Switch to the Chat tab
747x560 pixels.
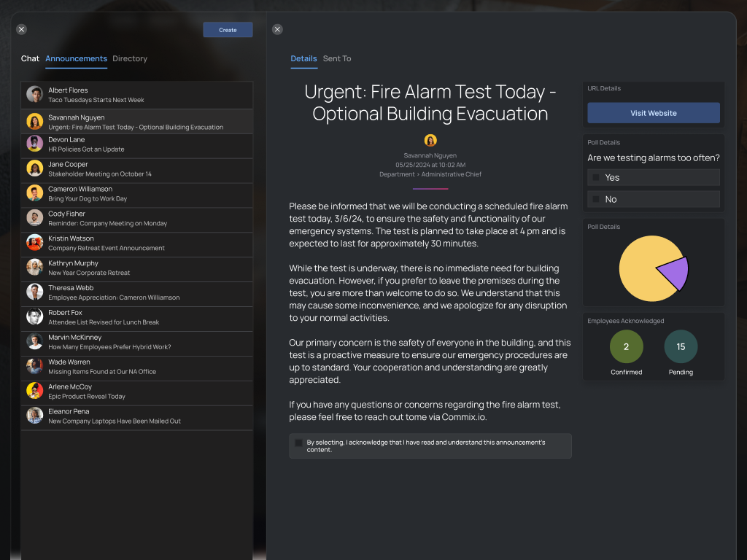[30, 58]
